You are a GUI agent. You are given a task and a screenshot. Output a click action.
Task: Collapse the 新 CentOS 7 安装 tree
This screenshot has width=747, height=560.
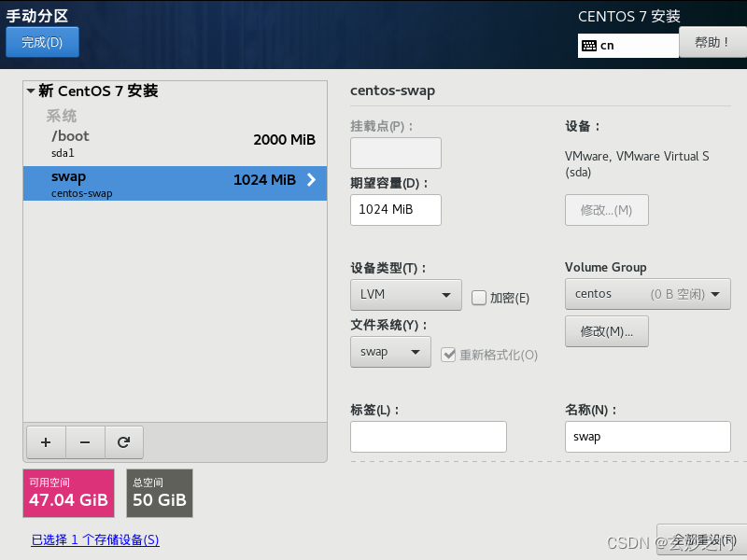click(x=31, y=91)
